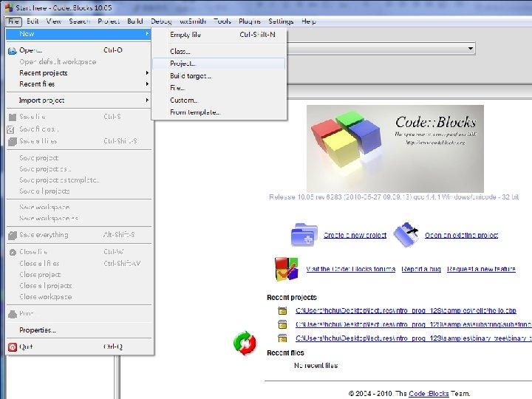
Task: Choose Build target... from New submenu
Action: pos(219,76)
